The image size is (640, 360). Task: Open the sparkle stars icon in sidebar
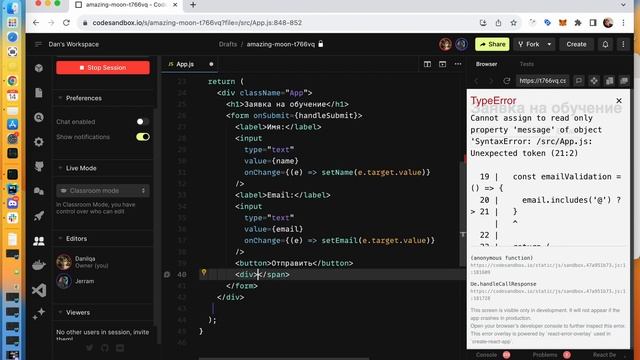point(39,314)
